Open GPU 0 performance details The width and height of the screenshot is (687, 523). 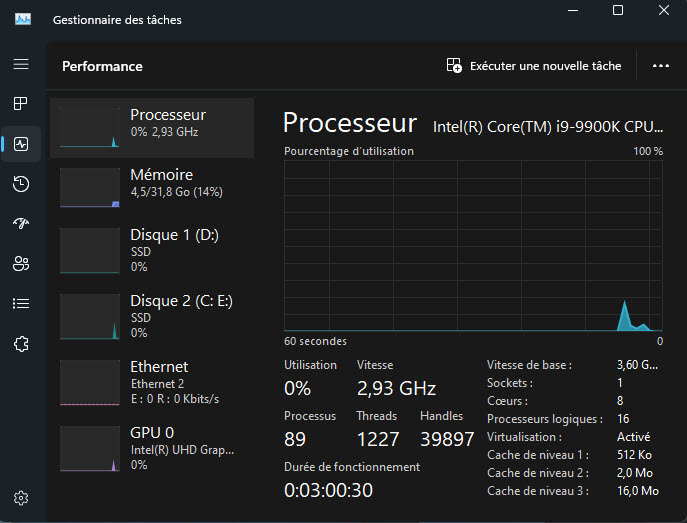[x=151, y=448]
